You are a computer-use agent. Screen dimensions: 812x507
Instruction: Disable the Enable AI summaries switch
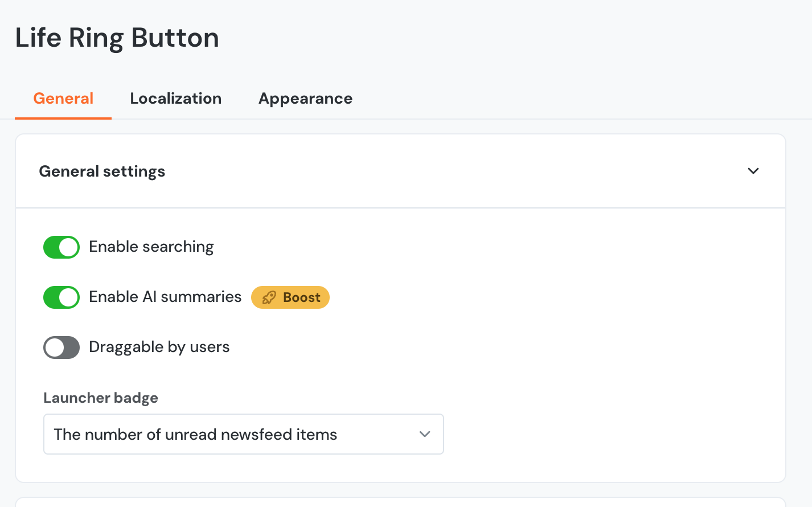[x=61, y=297]
